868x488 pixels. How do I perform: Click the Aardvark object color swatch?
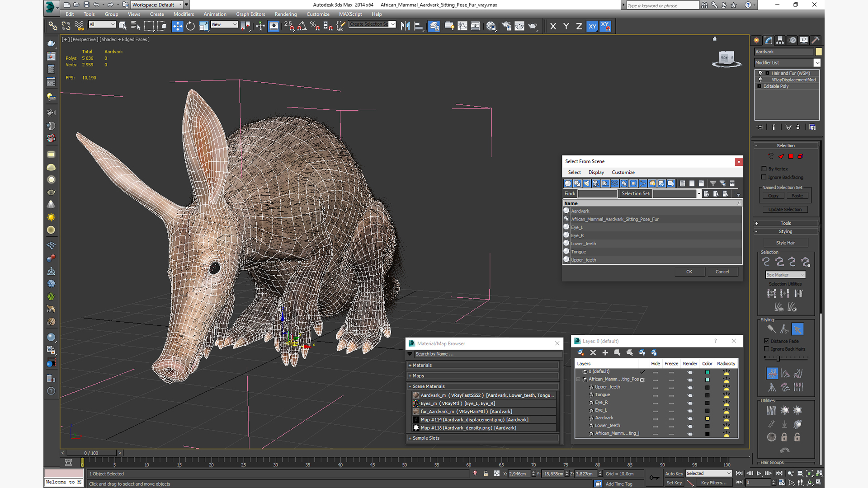pyautogui.click(x=818, y=52)
